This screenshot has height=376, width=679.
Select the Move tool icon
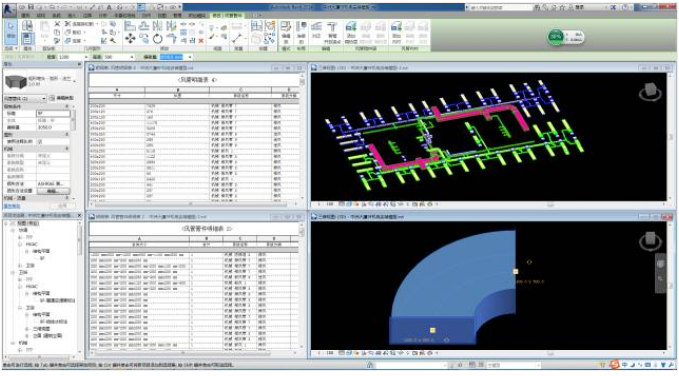(x=129, y=39)
